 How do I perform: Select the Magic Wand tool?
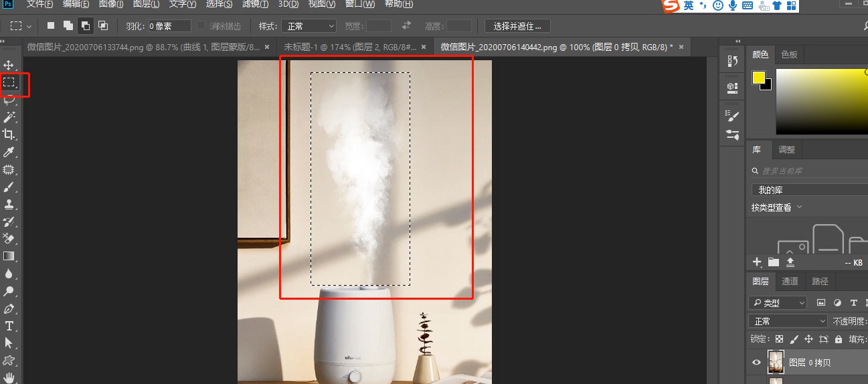tap(9, 117)
